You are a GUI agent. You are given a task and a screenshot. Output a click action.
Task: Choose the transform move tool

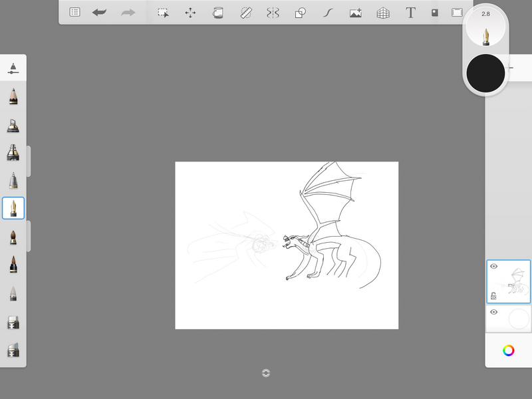point(190,13)
